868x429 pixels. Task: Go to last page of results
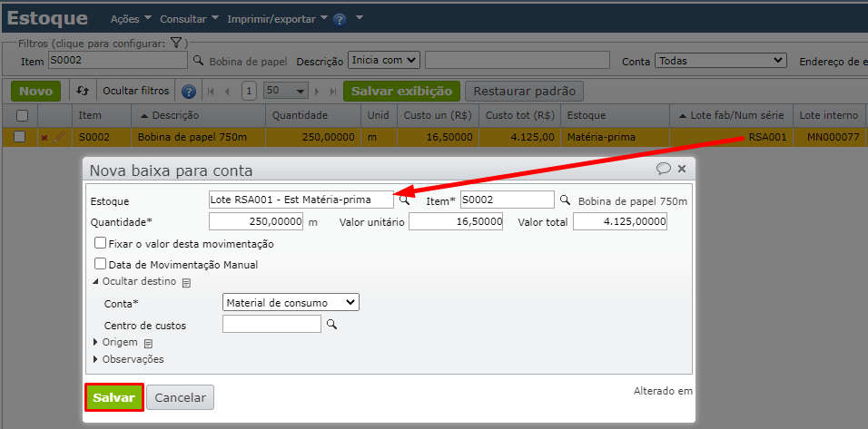pyautogui.click(x=332, y=92)
